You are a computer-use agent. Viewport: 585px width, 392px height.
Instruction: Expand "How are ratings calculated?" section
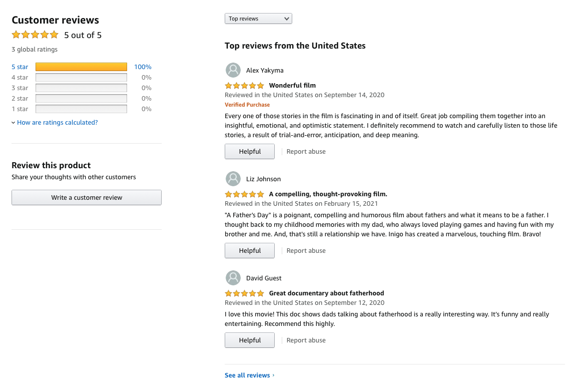57,123
